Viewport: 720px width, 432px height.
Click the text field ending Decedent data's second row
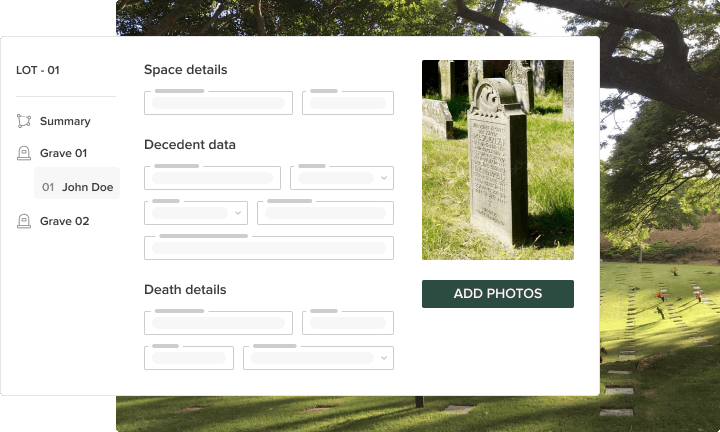point(325,213)
